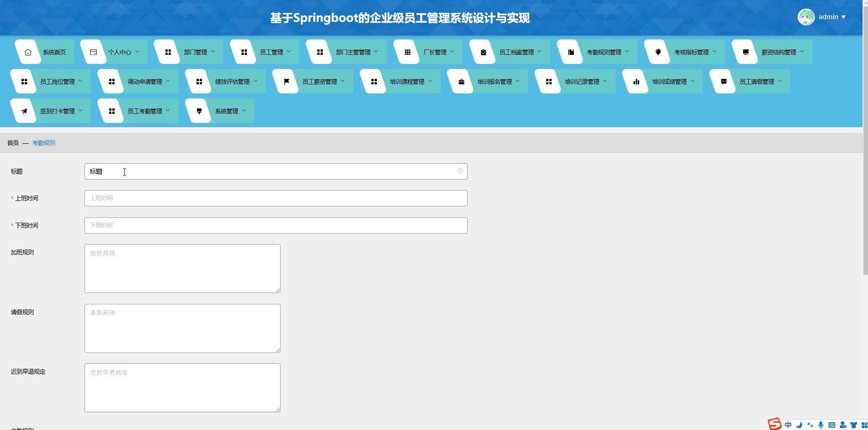Focus the 标题 input field
The height and width of the screenshot is (430, 868).
tap(276, 171)
